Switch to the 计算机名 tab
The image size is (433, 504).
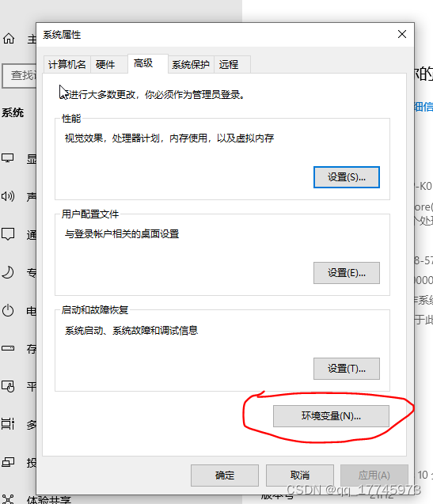pos(67,65)
